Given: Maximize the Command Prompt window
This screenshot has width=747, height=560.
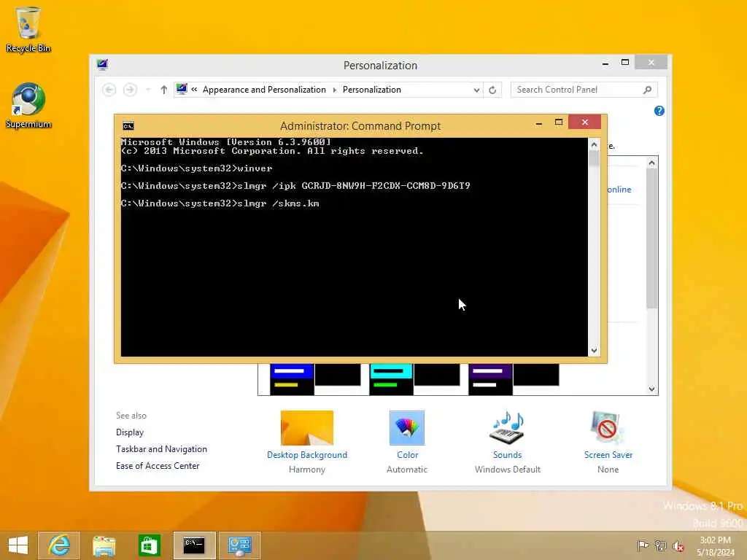Looking at the screenshot, I should pos(558,122).
